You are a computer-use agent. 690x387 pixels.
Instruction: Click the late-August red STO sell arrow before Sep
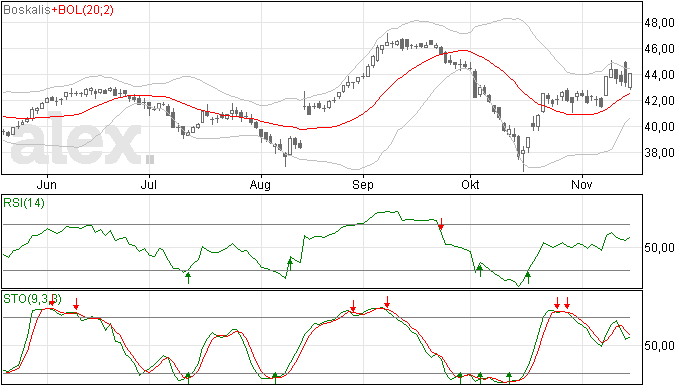(x=353, y=306)
